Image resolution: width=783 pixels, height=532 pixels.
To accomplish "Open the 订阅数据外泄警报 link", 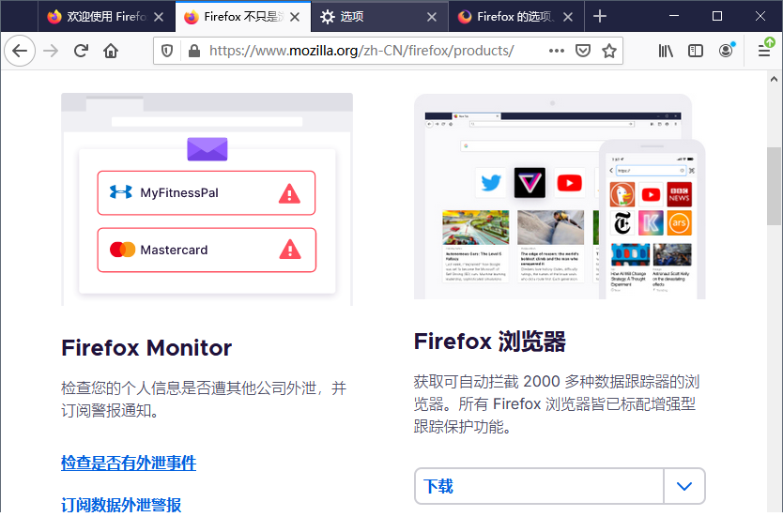I will [121, 505].
